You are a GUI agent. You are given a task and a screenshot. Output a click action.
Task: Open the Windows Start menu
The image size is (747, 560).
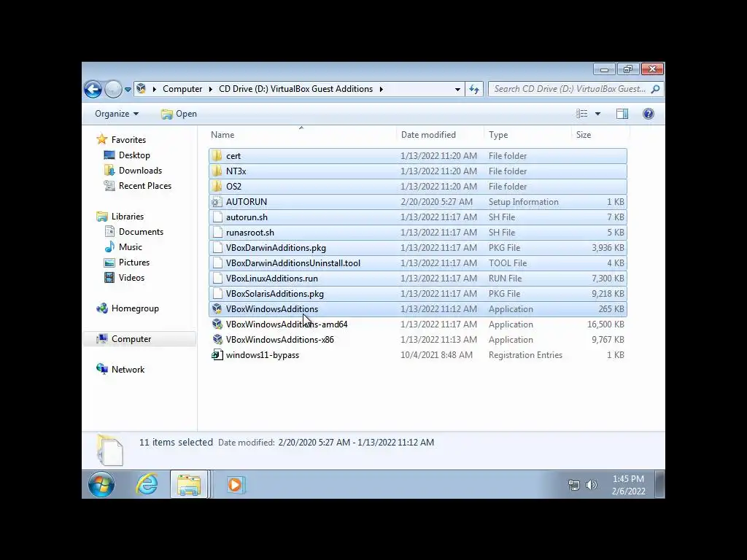click(101, 485)
